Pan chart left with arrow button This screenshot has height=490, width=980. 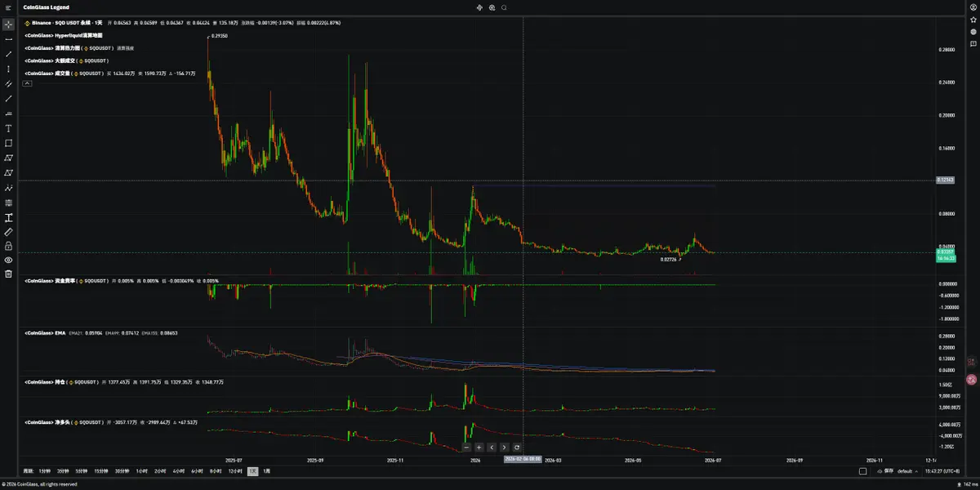pyautogui.click(x=492, y=448)
